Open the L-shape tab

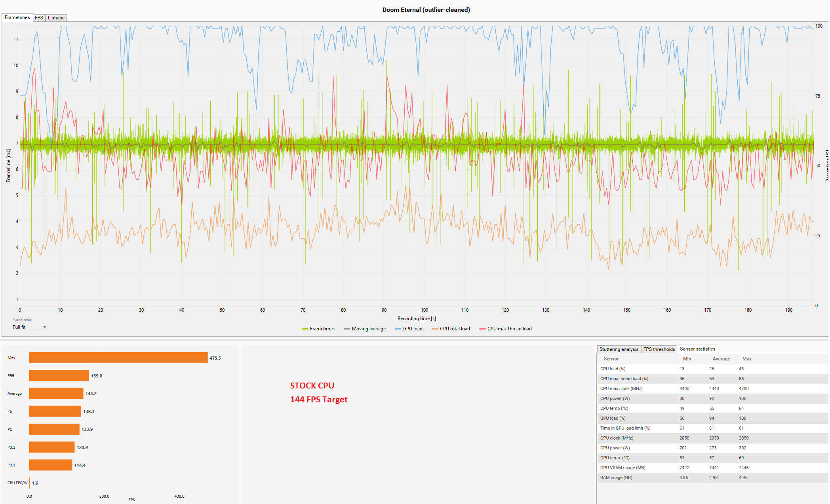coord(56,18)
